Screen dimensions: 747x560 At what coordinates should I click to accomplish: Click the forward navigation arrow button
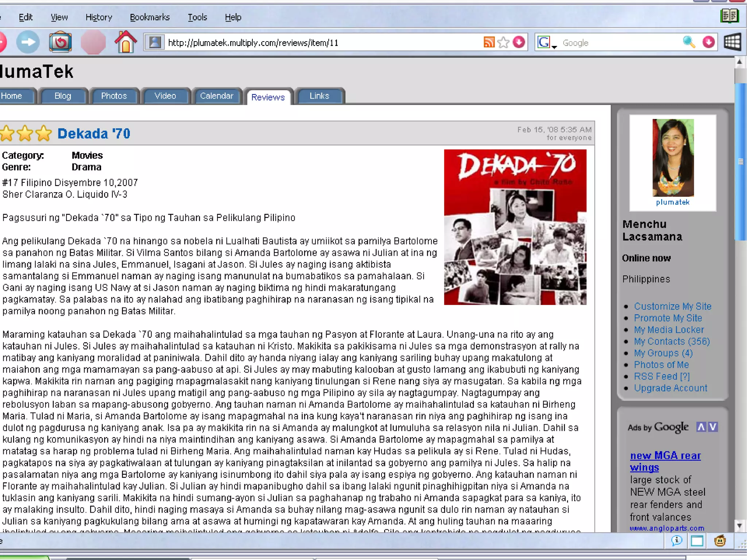tap(28, 43)
